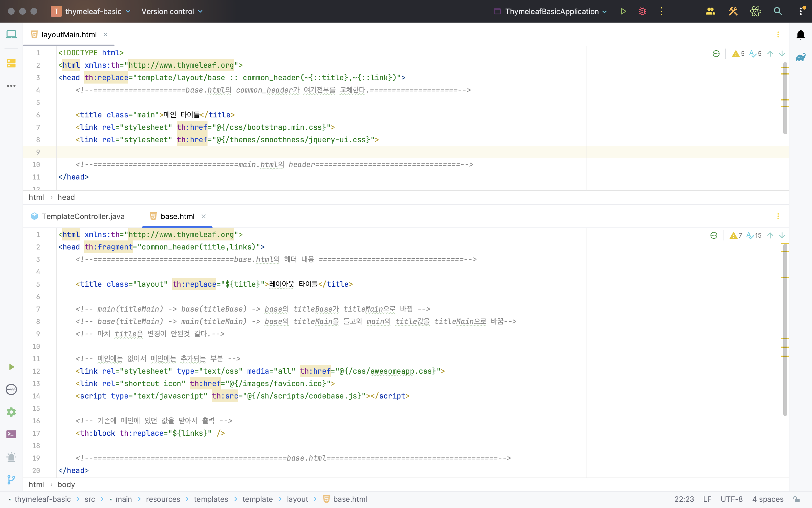Screen dimensions: 812x508
Task: Open reader mode icon in base.html
Action: point(714,236)
